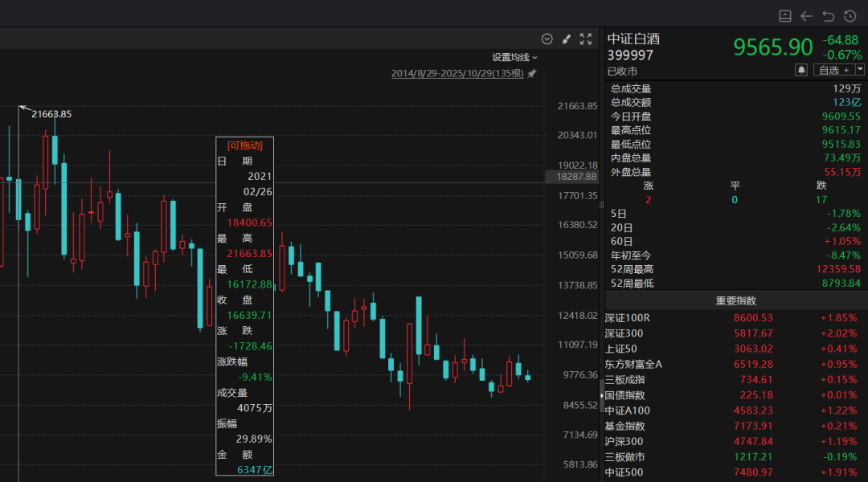Click the 52周最低 value 8793.84
The width and height of the screenshot is (868, 482).
[841, 284]
